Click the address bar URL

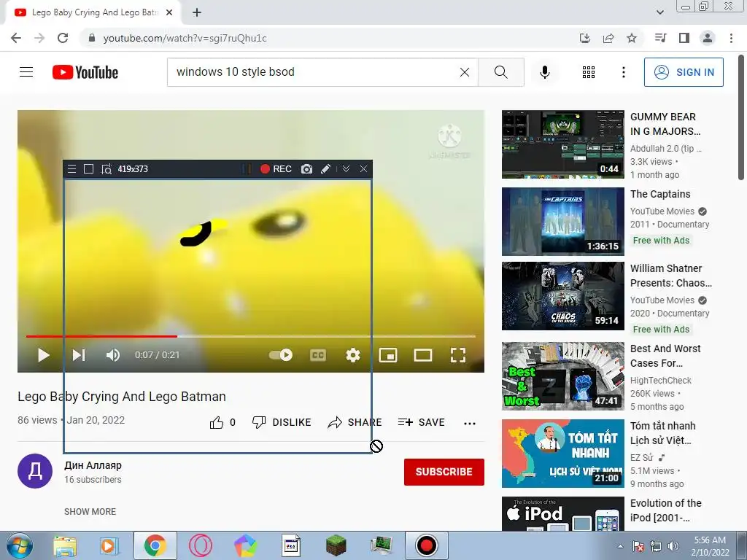point(185,38)
